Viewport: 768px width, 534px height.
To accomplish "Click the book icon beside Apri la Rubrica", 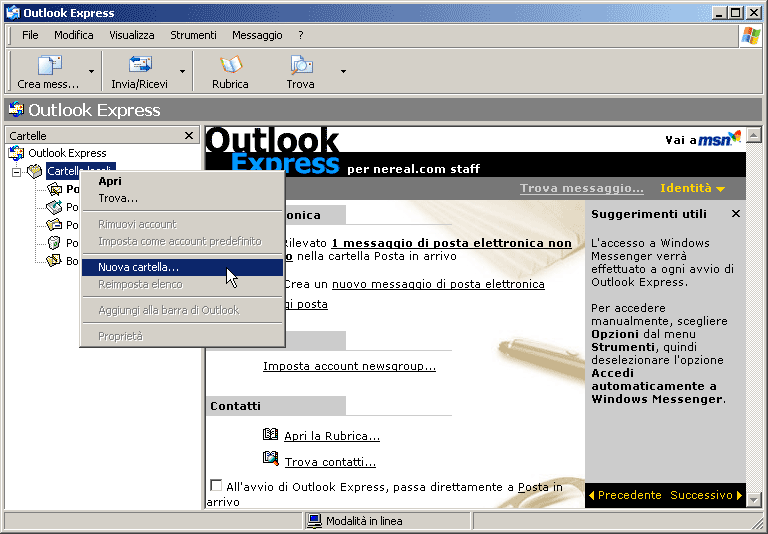I will tap(270, 434).
